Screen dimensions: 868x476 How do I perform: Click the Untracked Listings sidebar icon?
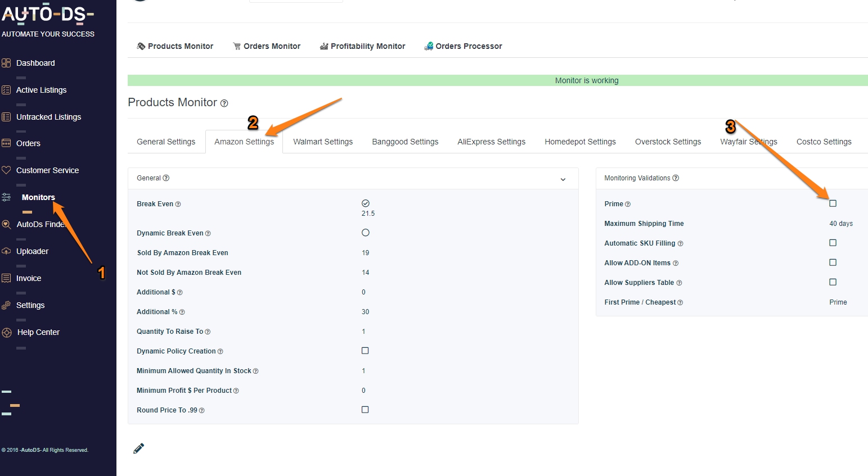click(x=6, y=117)
